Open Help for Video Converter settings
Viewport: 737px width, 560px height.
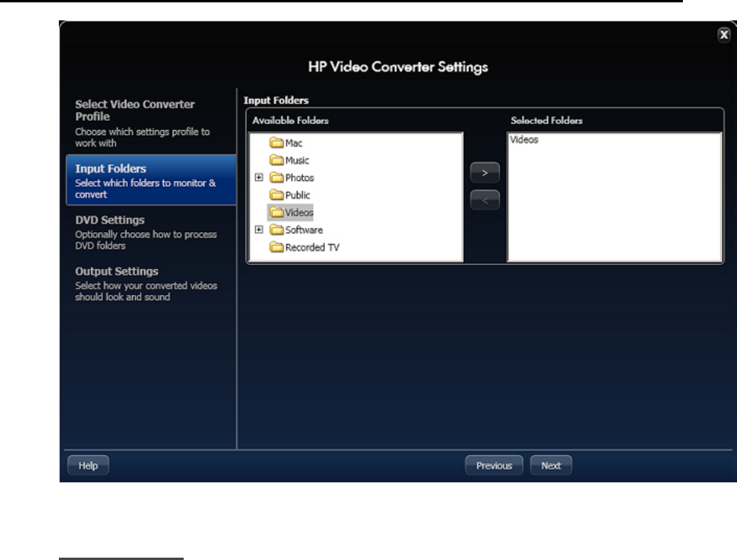click(x=88, y=465)
